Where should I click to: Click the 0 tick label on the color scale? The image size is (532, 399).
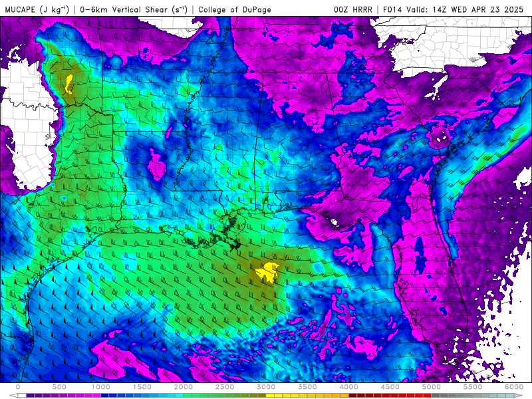[x=18, y=387]
